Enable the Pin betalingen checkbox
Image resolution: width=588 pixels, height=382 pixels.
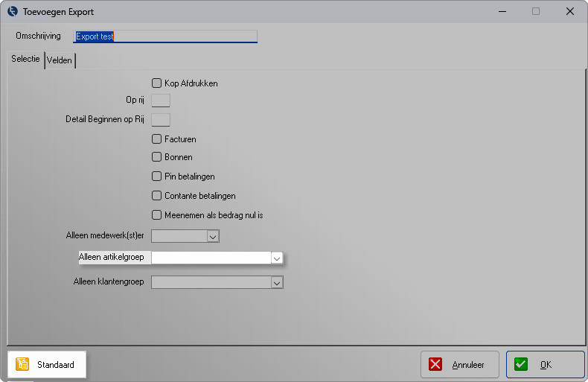click(156, 176)
